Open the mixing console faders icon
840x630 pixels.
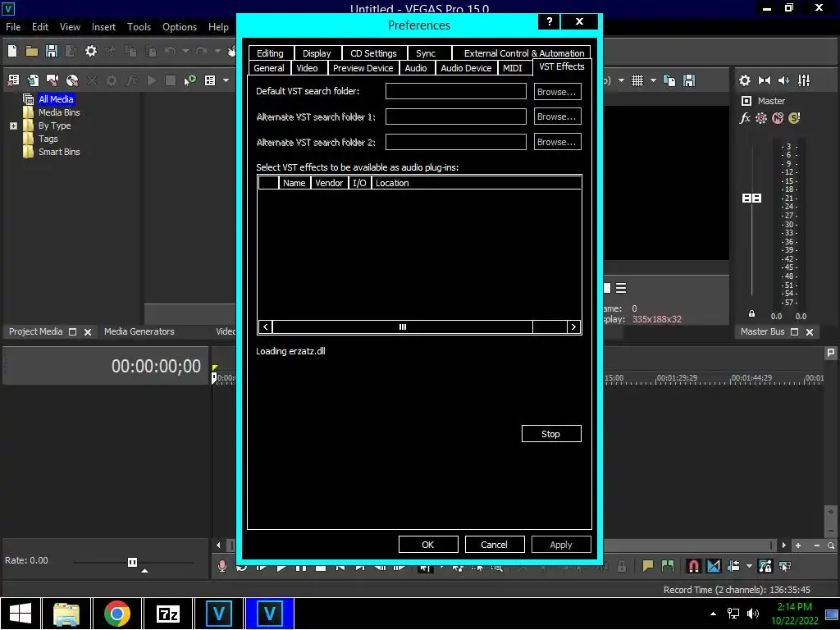click(804, 80)
